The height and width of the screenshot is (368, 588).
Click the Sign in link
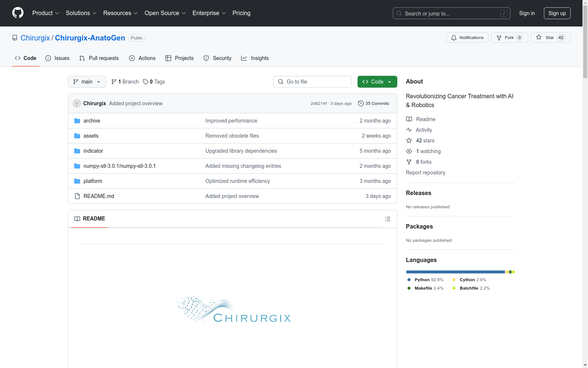pos(527,13)
